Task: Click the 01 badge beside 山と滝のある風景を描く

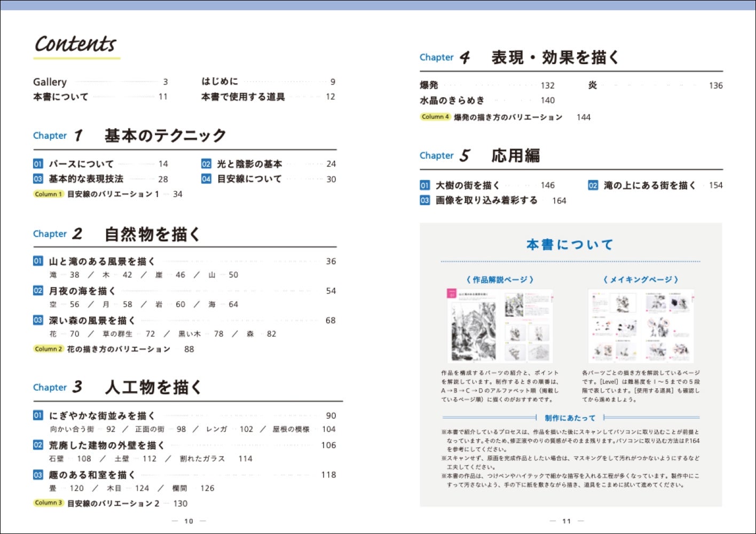Action: 38,261
